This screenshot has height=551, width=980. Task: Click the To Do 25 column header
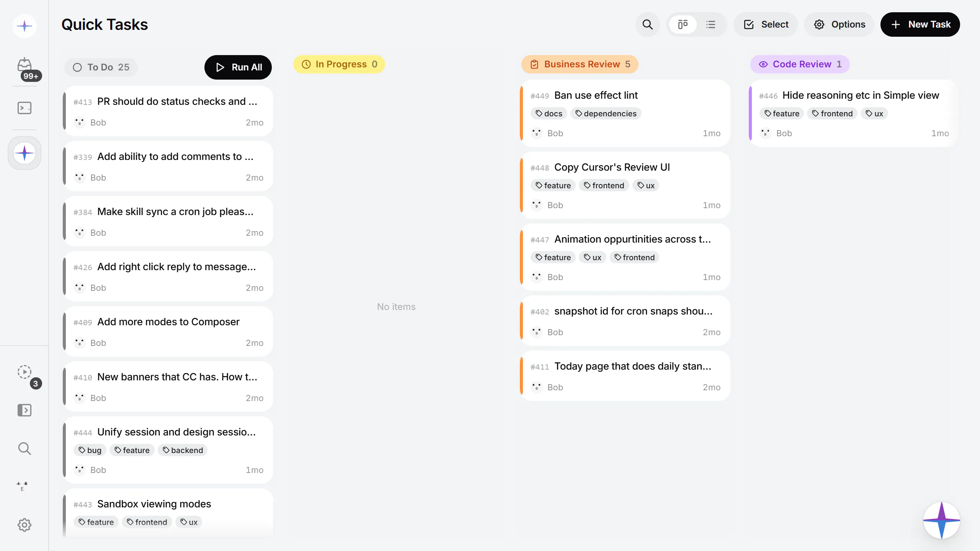(x=101, y=67)
